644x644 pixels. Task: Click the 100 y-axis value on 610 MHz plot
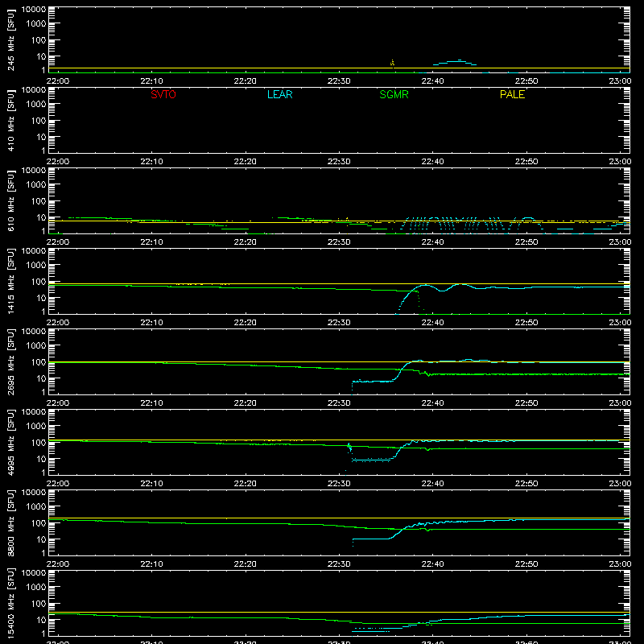tap(39, 201)
